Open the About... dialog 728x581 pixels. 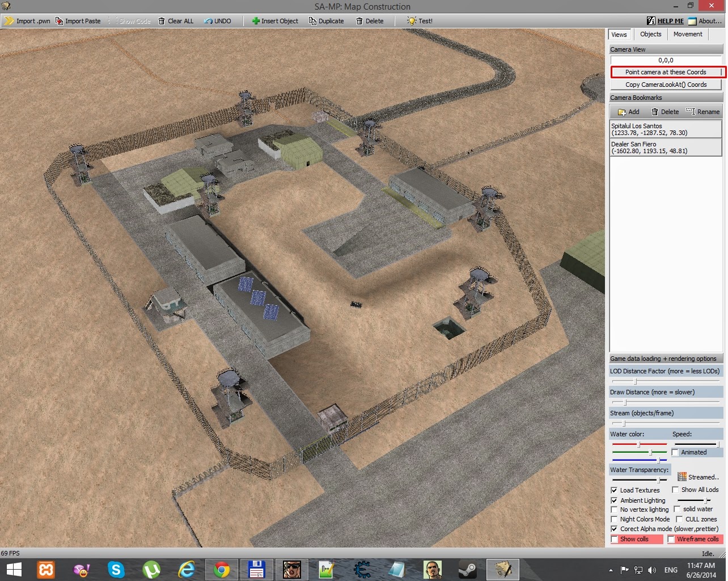[x=705, y=21]
